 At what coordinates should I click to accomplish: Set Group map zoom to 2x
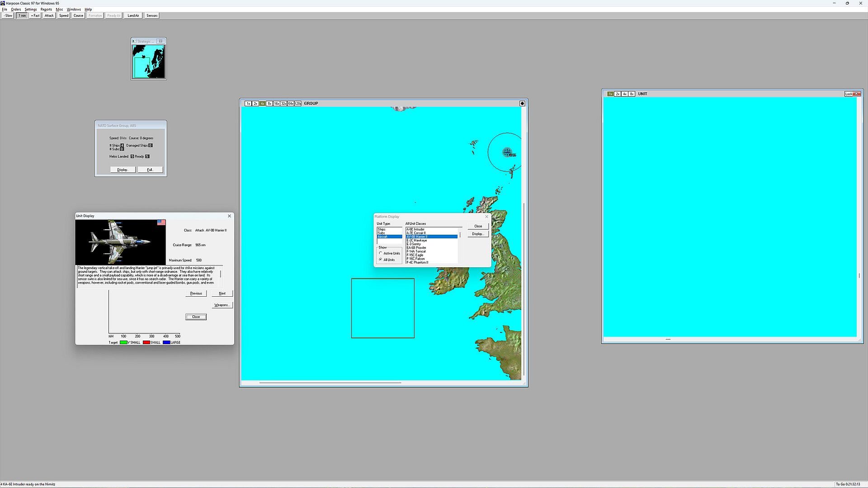point(255,104)
